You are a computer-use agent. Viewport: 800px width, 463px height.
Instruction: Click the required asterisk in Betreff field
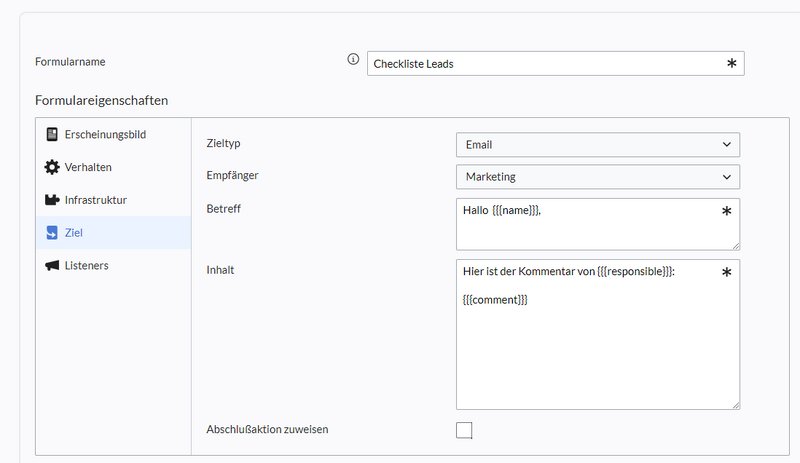pos(727,212)
